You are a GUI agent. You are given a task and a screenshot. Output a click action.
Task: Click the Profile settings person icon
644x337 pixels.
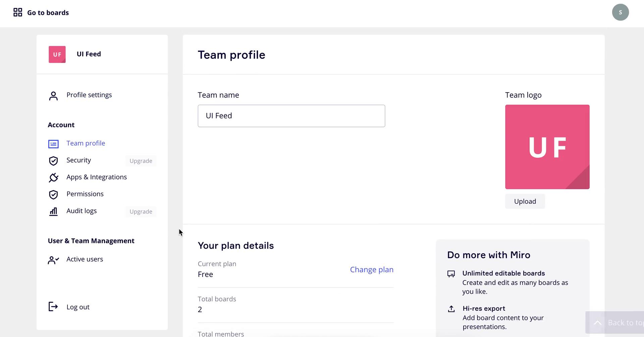point(53,96)
